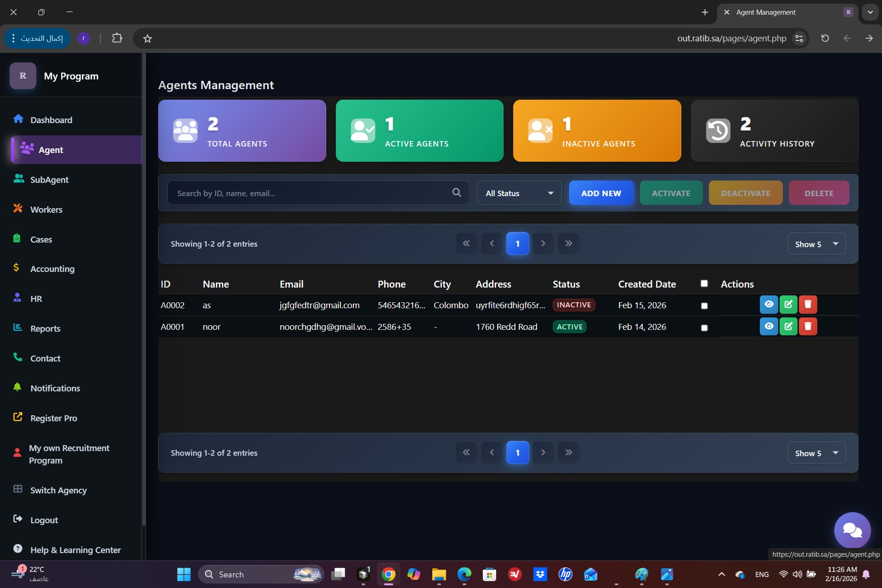Expand the All Status filter dropdown
The image size is (882, 588).
(x=519, y=193)
